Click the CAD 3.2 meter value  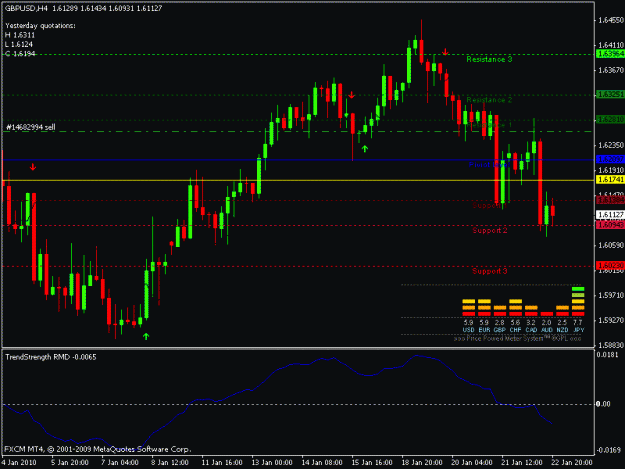[531, 322]
